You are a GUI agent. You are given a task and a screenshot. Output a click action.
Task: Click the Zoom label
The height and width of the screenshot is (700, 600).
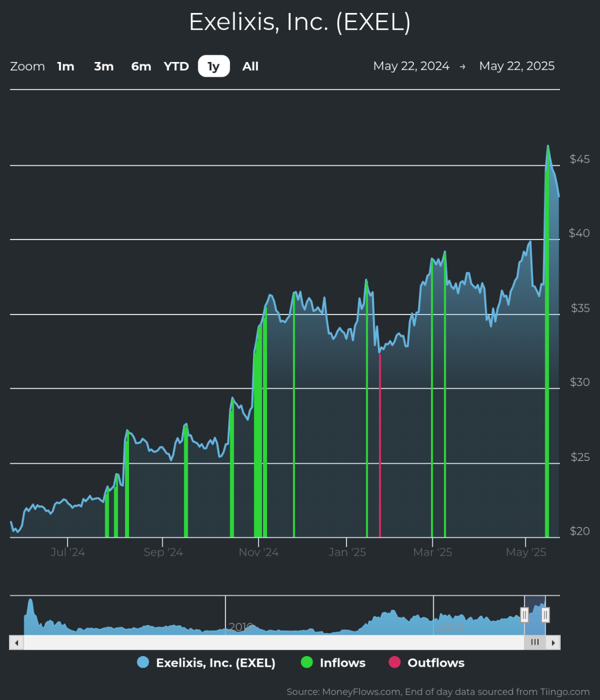[28, 67]
